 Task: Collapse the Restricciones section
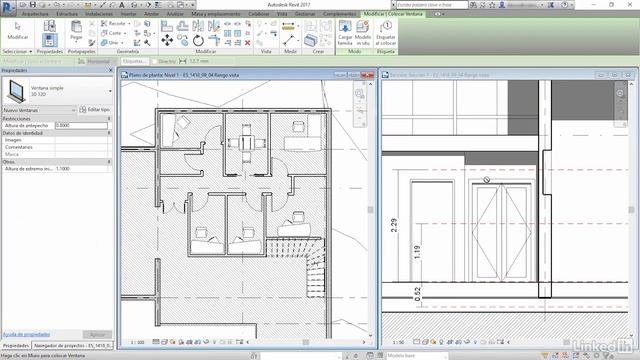click(x=109, y=118)
